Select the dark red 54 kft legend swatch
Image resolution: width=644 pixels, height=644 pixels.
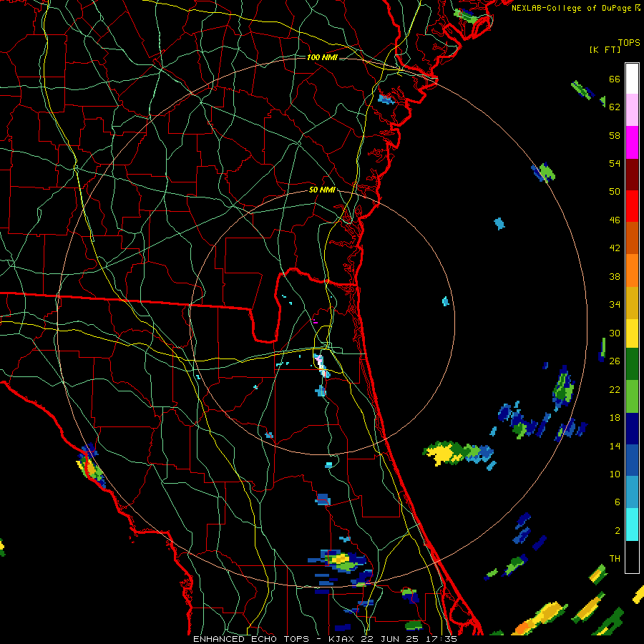[x=632, y=175]
